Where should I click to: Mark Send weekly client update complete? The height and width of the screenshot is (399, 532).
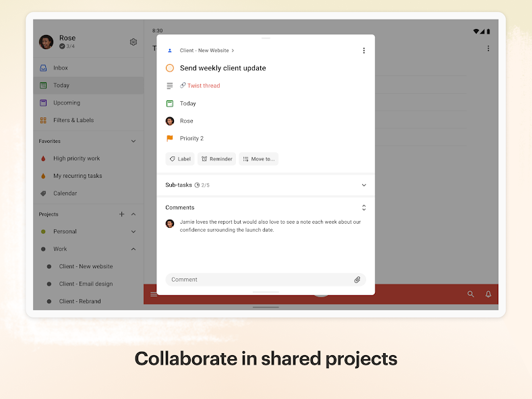tap(170, 68)
